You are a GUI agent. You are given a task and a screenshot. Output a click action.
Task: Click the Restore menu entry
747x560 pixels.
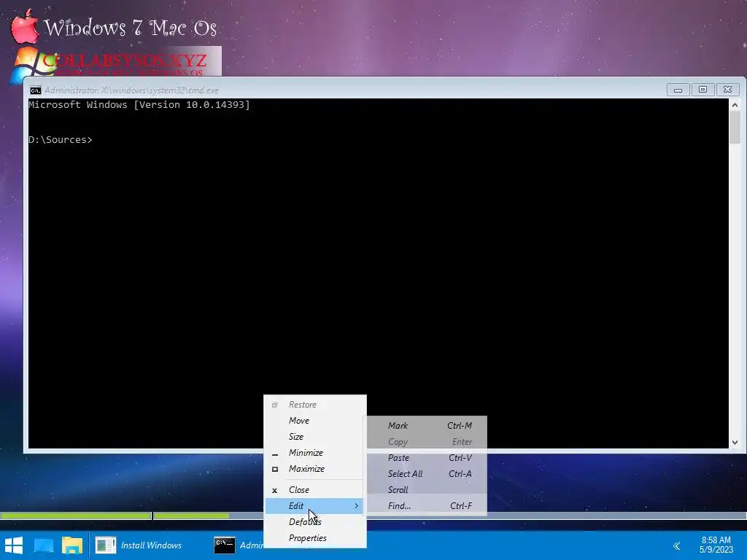click(315, 405)
